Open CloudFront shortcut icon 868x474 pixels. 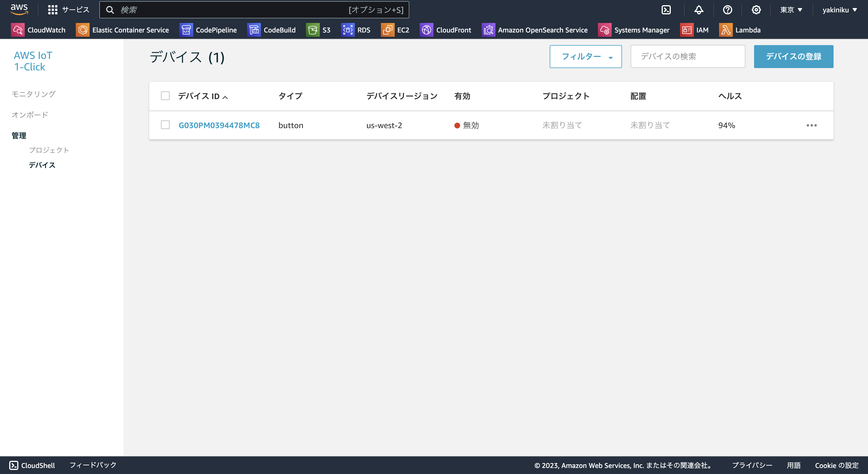tap(427, 30)
